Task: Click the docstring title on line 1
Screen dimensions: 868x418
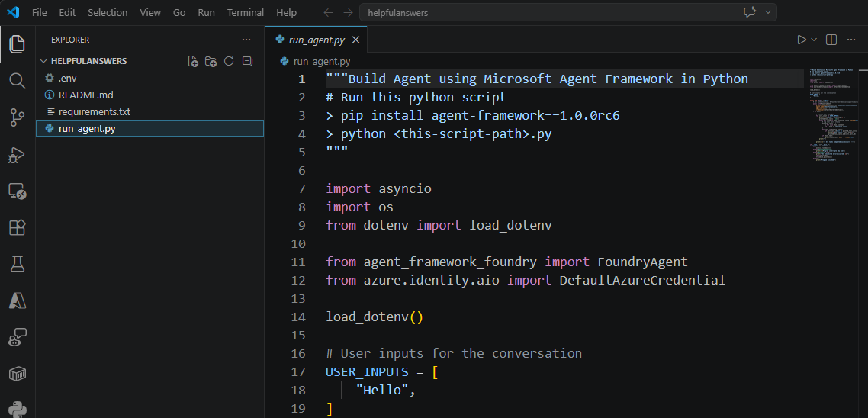Action: [x=537, y=79]
